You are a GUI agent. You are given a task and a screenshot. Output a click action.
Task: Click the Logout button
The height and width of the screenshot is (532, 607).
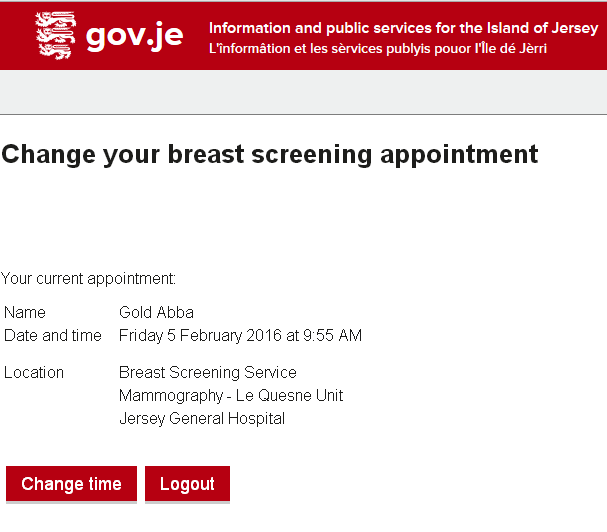pos(187,484)
